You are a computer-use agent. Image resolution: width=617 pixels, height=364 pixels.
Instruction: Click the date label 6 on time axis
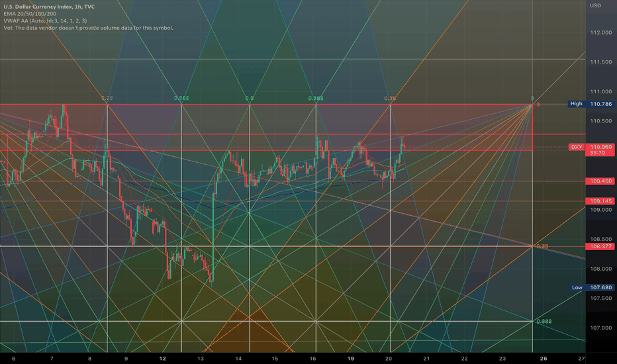click(14, 359)
